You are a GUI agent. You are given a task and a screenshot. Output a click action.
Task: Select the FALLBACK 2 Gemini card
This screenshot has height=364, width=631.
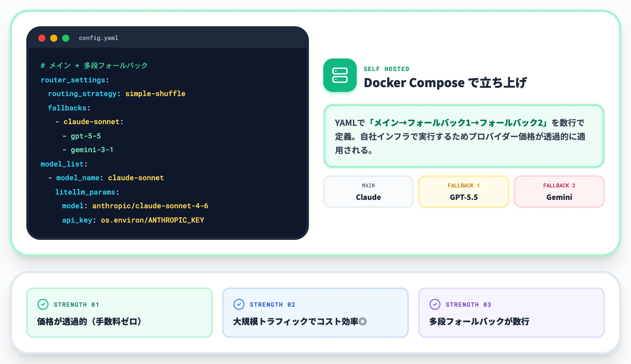tap(559, 192)
